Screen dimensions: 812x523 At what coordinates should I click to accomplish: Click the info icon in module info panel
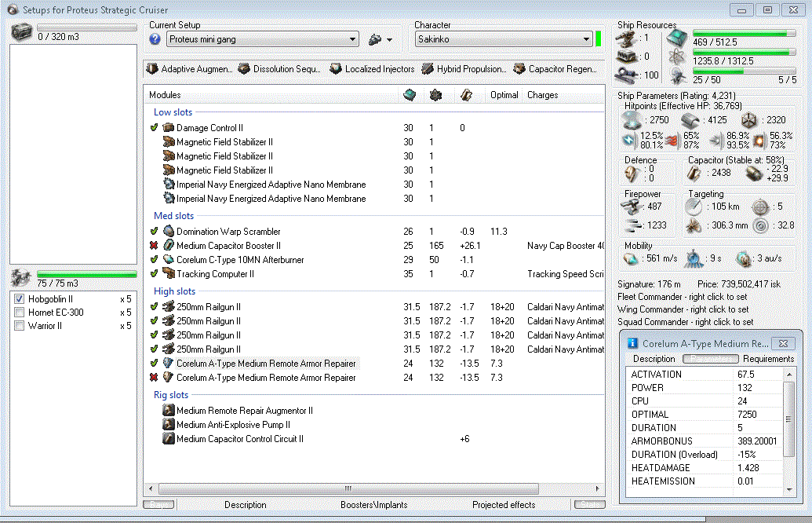tap(632, 343)
